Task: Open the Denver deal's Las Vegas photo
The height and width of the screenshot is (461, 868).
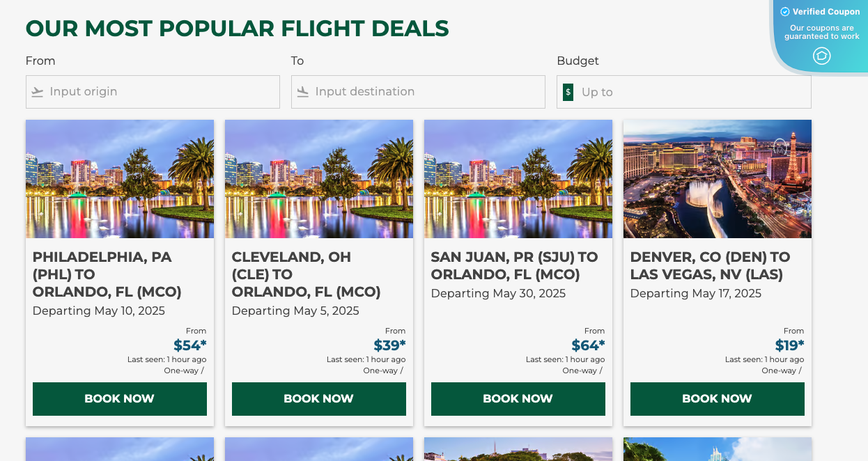Action: (x=717, y=179)
